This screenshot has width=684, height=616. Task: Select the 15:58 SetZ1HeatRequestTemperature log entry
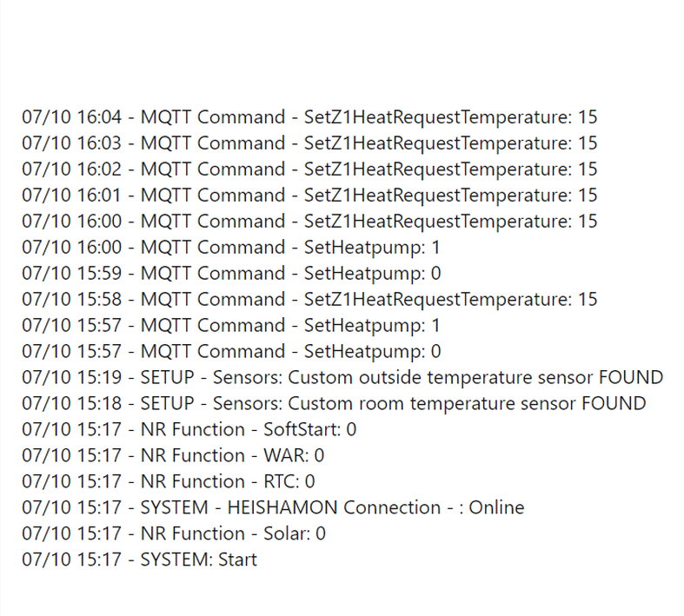point(309,300)
